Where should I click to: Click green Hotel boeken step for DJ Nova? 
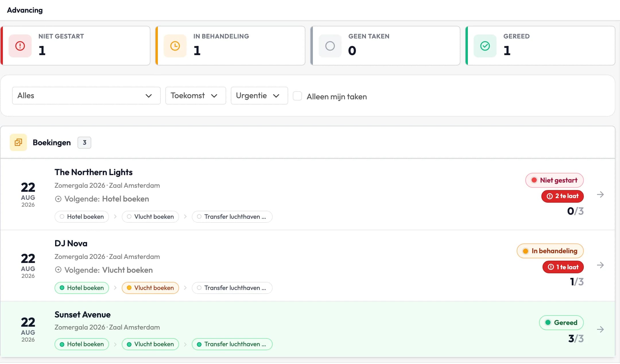pos(82,288)
